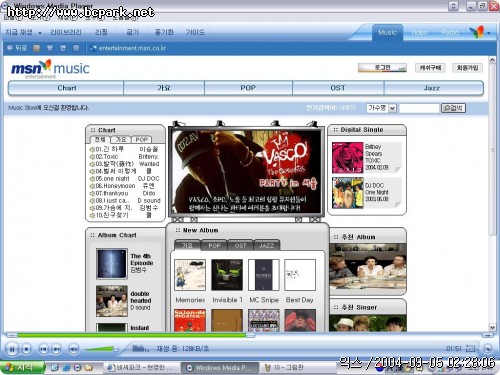
Task: Click the forward navigation icon after 뒤로
Action: (x=37, y=48)
